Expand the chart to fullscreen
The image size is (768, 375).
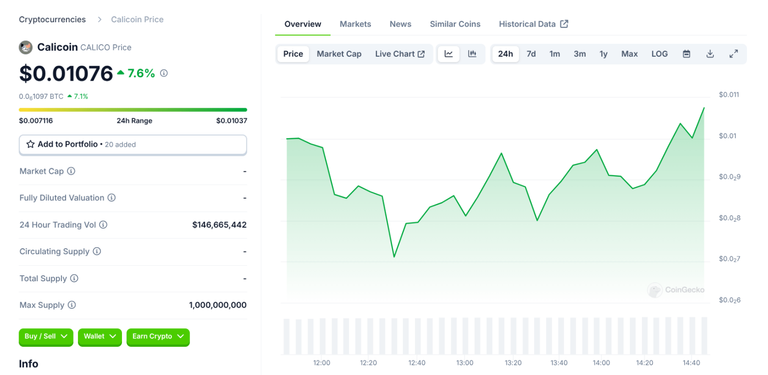[x=734, y=54]
